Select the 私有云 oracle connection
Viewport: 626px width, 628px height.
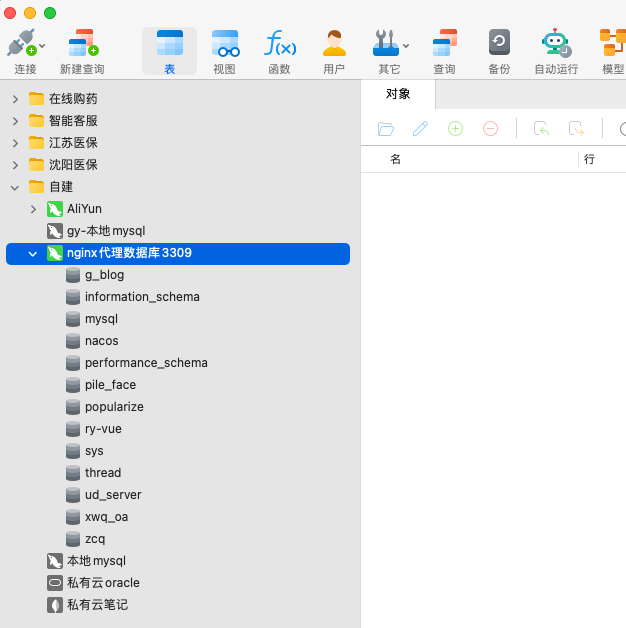pyautogui.click(x=102, y=583)
